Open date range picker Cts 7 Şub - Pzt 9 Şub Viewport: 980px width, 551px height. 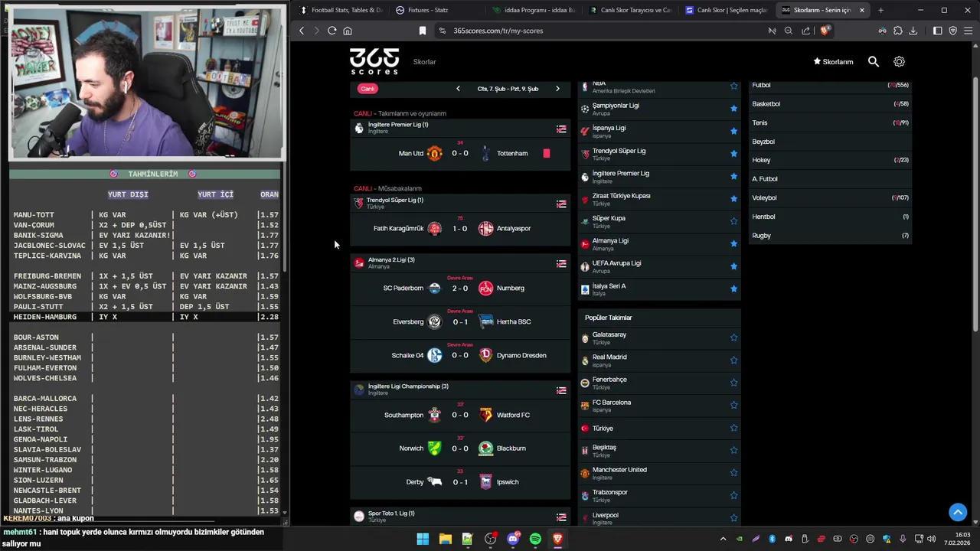click(508, 89)
